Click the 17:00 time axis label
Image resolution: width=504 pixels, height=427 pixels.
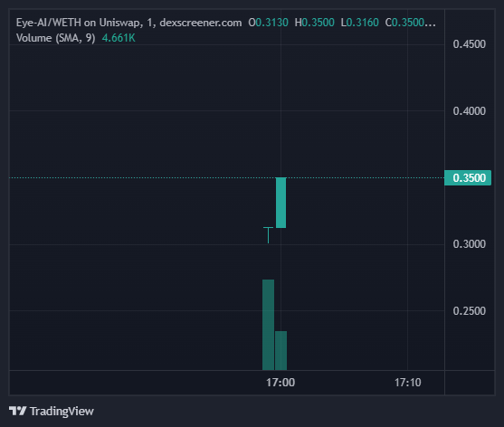point(281,383)
